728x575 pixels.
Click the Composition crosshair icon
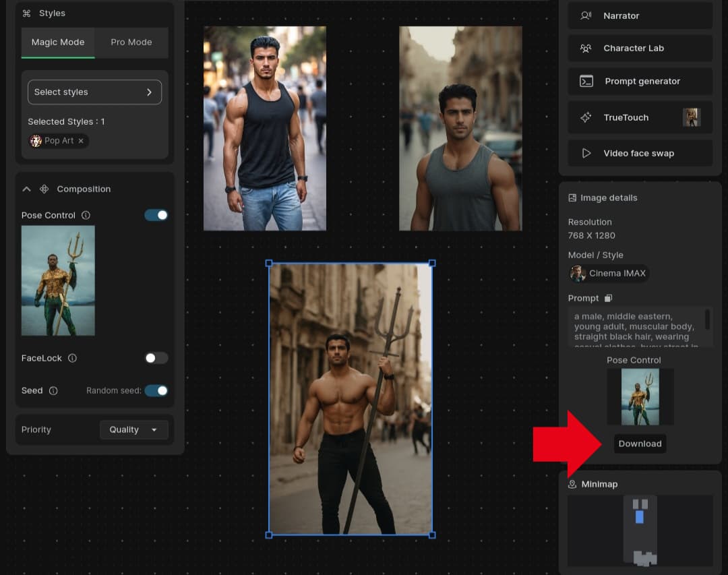(x=44, y=189)
